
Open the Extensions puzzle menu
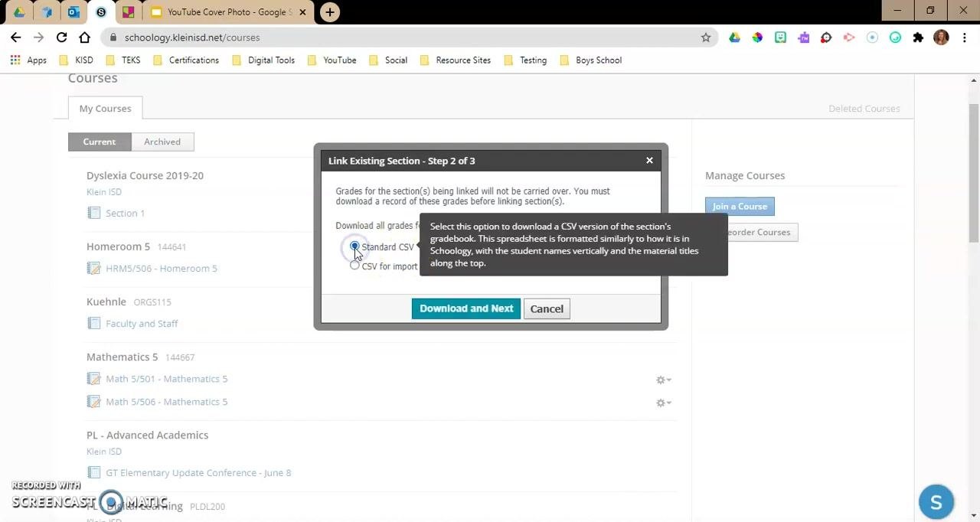[918, 37]
